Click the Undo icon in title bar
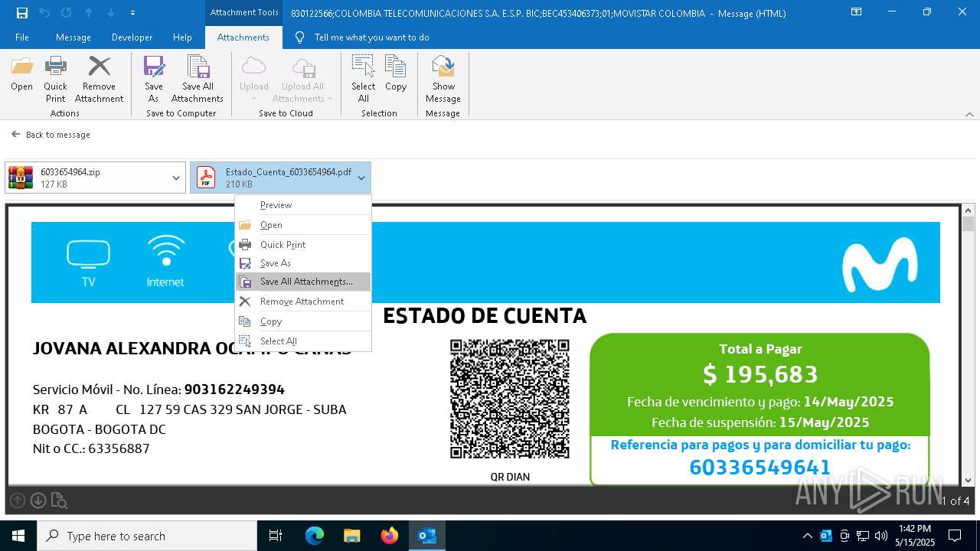 point(44,13)
